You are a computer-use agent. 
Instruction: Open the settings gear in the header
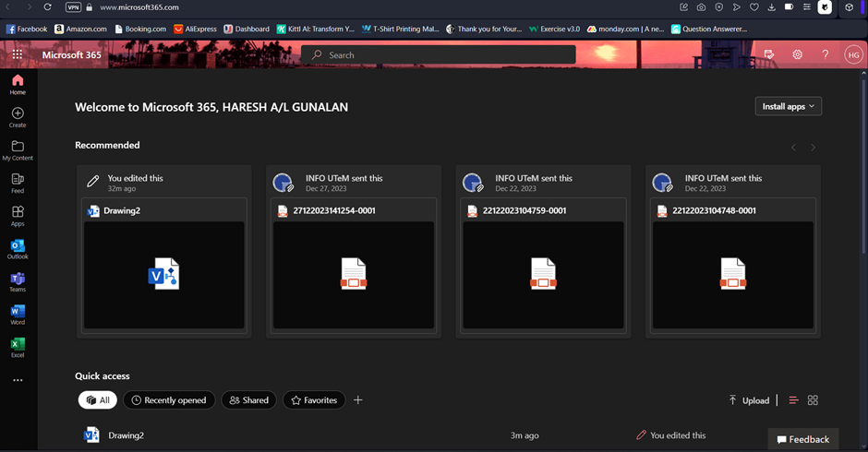(x=797, y=54)
